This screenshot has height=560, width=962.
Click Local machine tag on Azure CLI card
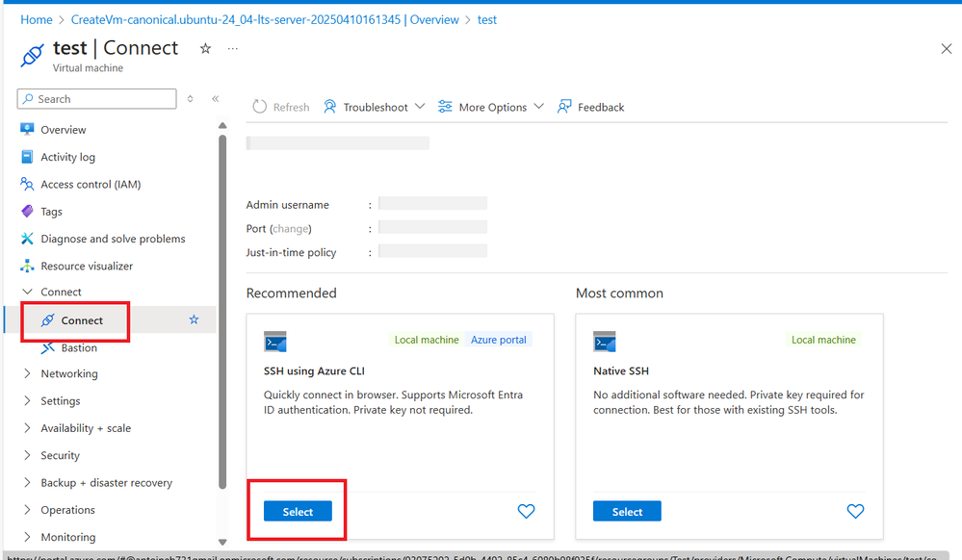[427, 340]
